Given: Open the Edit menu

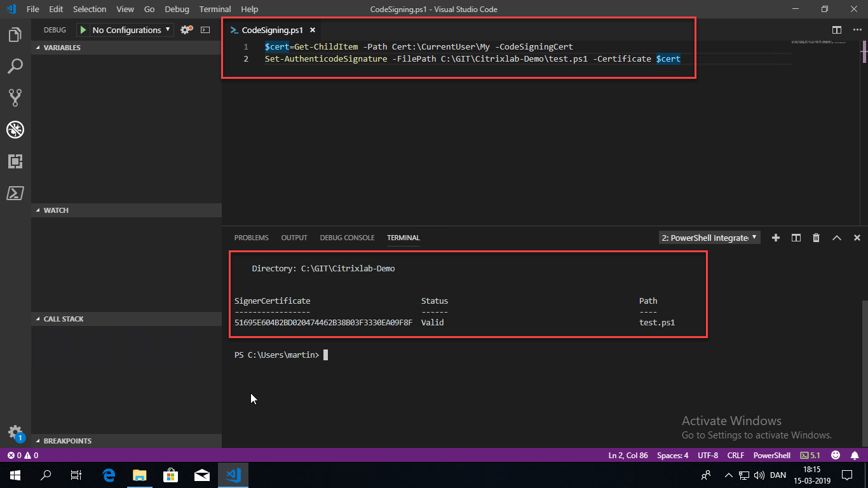Looking at the screenshot, I should pyautogui.click(x=56, y=9).
